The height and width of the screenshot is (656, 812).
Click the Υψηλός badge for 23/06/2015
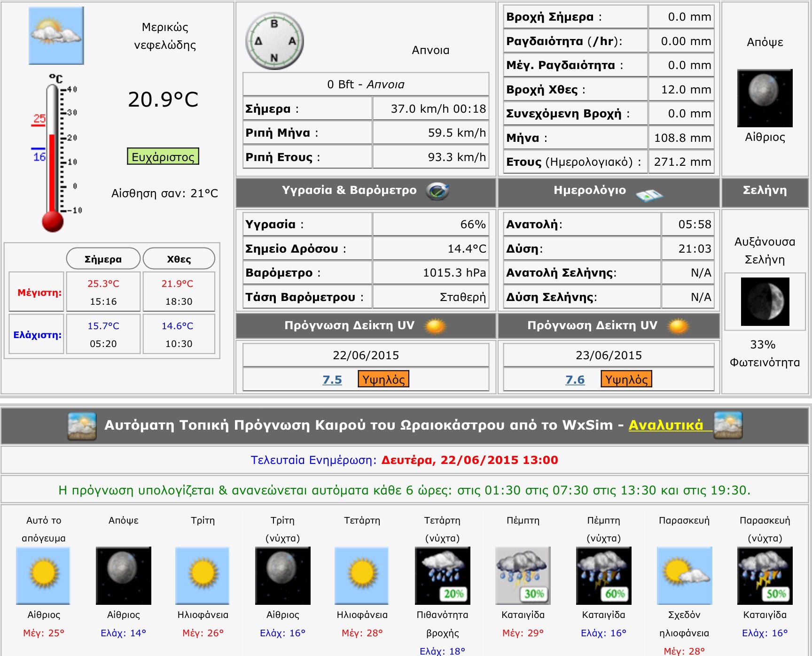point(626,379)
